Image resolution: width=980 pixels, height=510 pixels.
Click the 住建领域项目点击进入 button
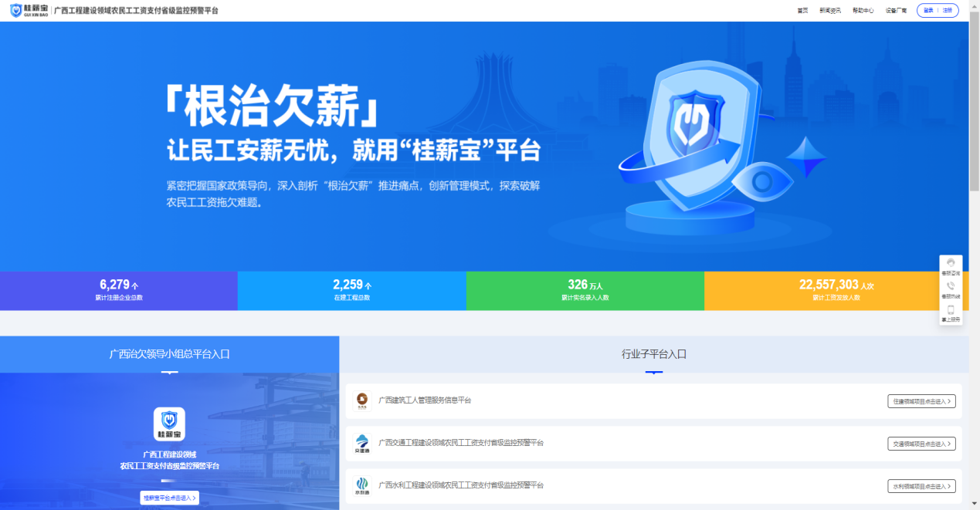[x=921, y=400]
